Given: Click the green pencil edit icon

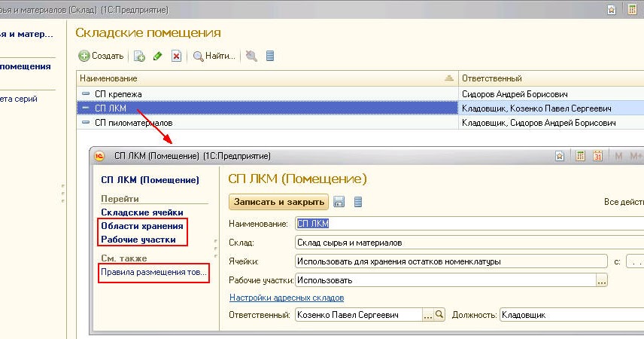Looking at the screenshot, I should pos(157,56).
